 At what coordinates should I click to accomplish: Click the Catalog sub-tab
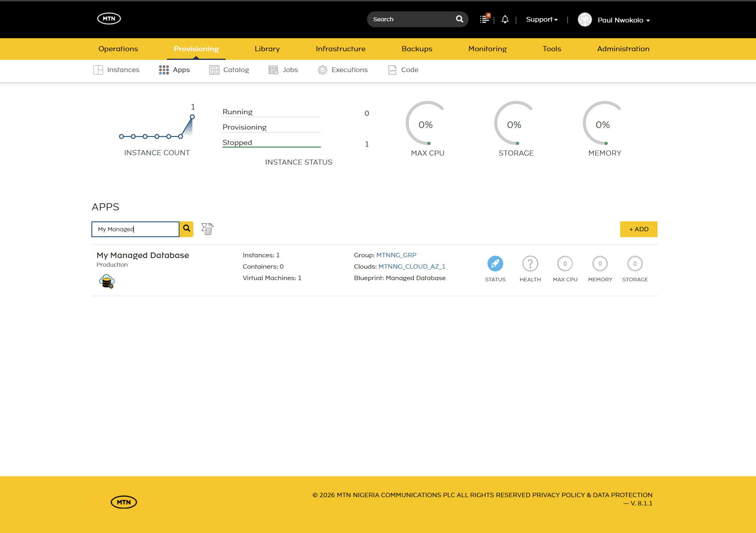tap(229, 70)
